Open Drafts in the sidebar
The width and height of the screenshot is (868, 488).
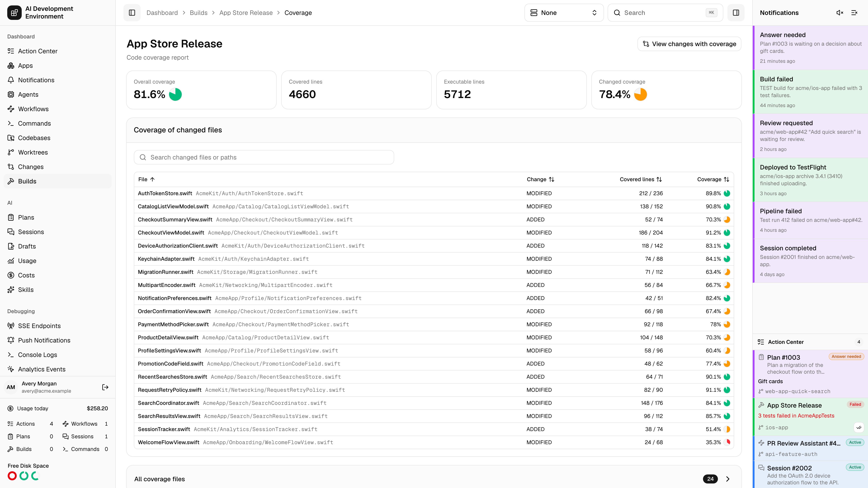coord(58,246)
